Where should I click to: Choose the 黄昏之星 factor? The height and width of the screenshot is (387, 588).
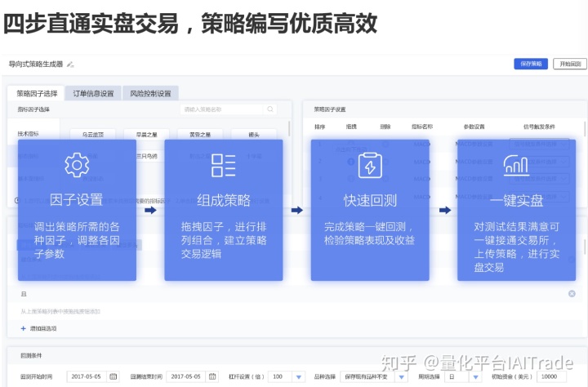[200, 134]
